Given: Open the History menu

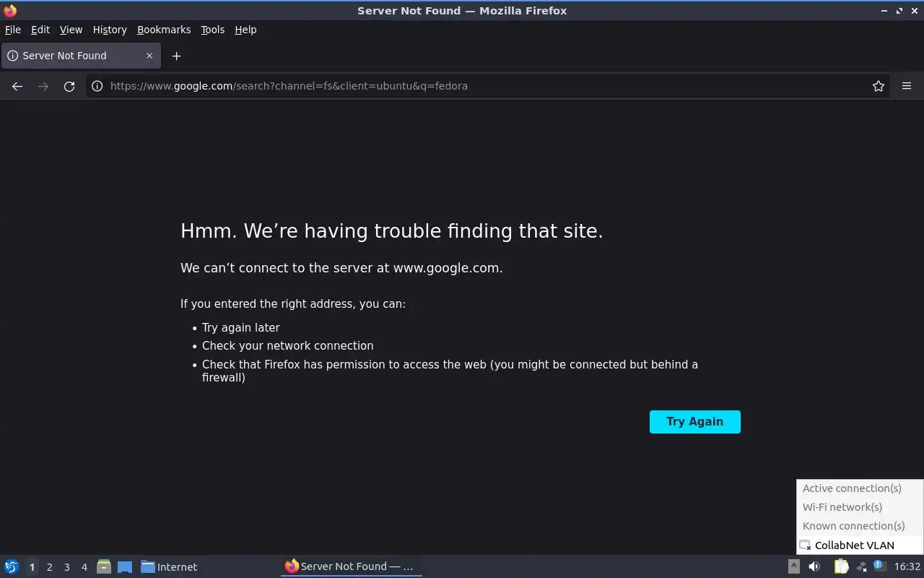Looking at the screenshot, I should (110, 30).
